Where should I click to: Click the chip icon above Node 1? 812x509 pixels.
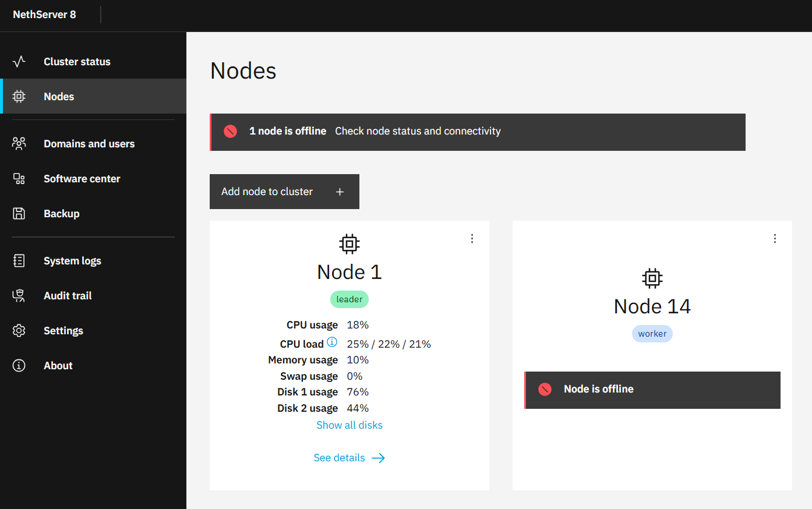(349, 244)
